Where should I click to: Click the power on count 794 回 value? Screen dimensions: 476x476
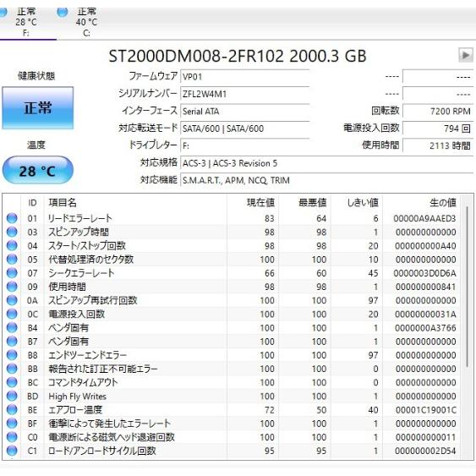438,129
